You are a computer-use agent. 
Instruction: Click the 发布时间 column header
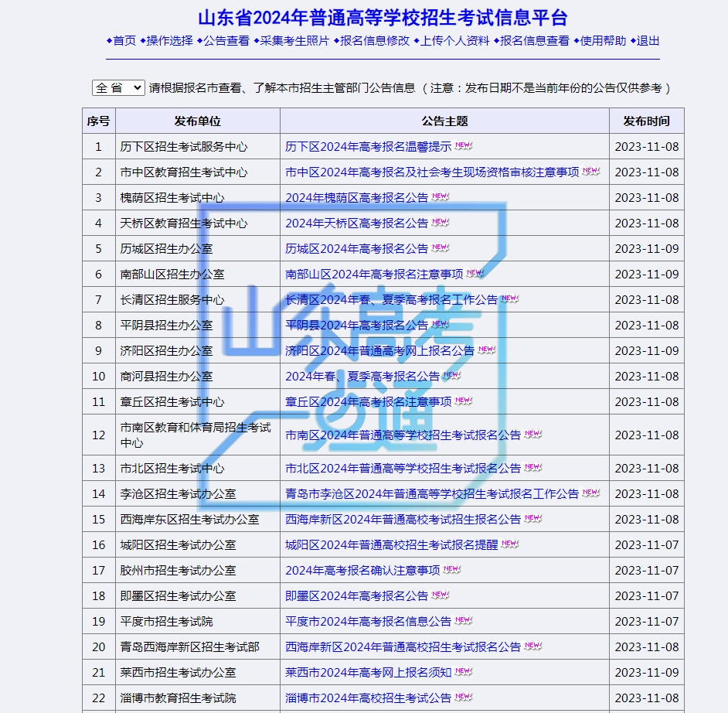point(646,121)
